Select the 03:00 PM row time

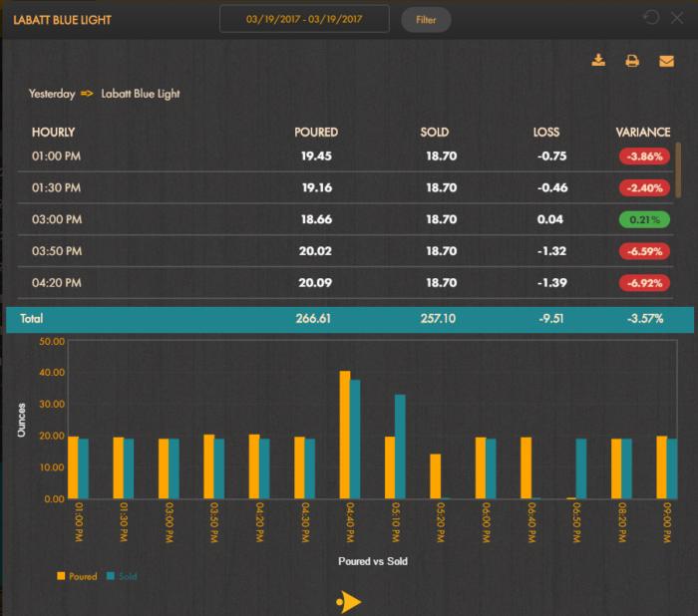tap(57, 219)
